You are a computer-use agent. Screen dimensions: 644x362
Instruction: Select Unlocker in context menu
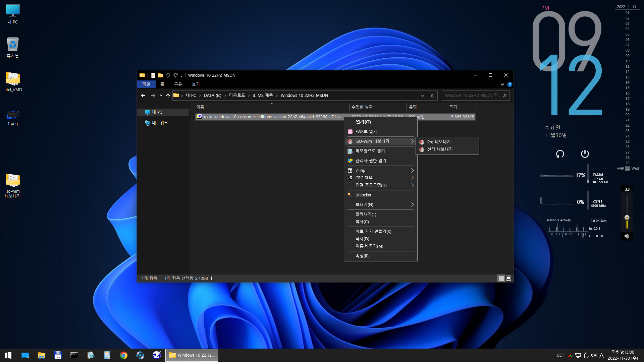click(381, 195)
